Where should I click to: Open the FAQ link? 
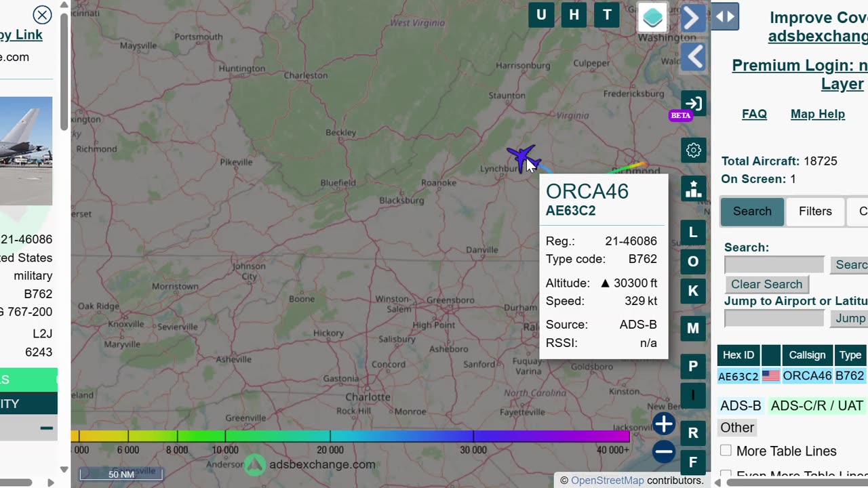pyautogui.click(x=754, y=114)
